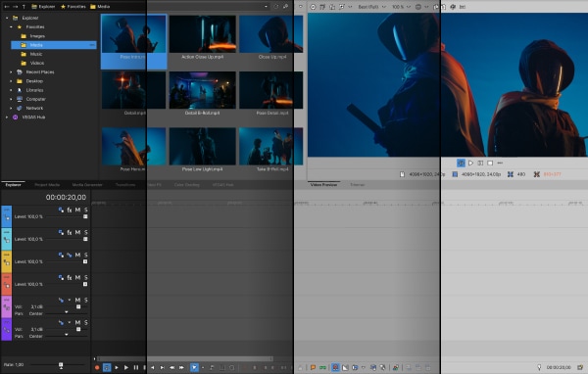The width and height of the screenshot is (588, 374).
Task: Expand the VEGAS Hub node
Action: coord(7,117)
